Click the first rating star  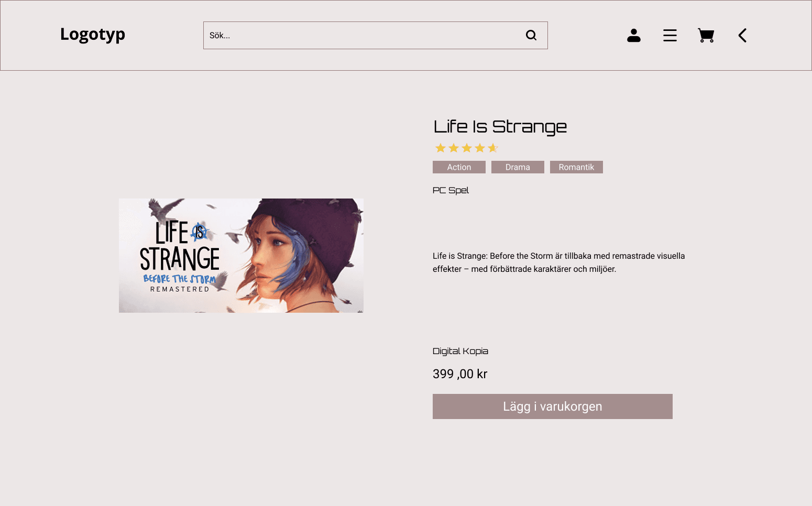[441, 148]
